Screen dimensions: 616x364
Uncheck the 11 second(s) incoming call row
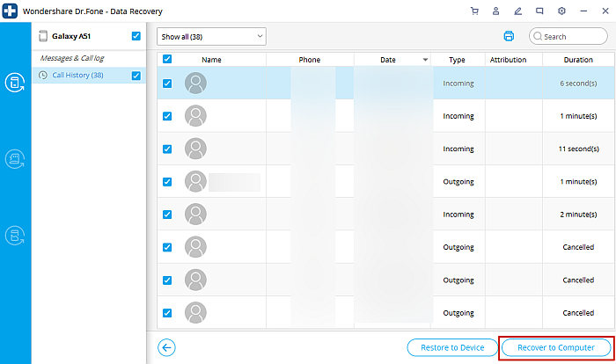(x=167, y=149)
